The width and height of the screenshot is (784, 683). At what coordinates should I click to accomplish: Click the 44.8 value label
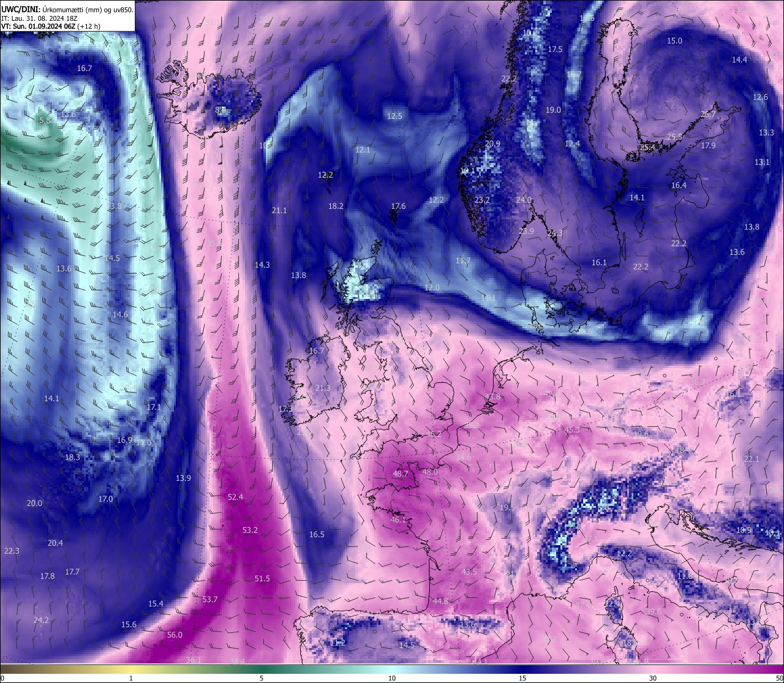[440, 601]
